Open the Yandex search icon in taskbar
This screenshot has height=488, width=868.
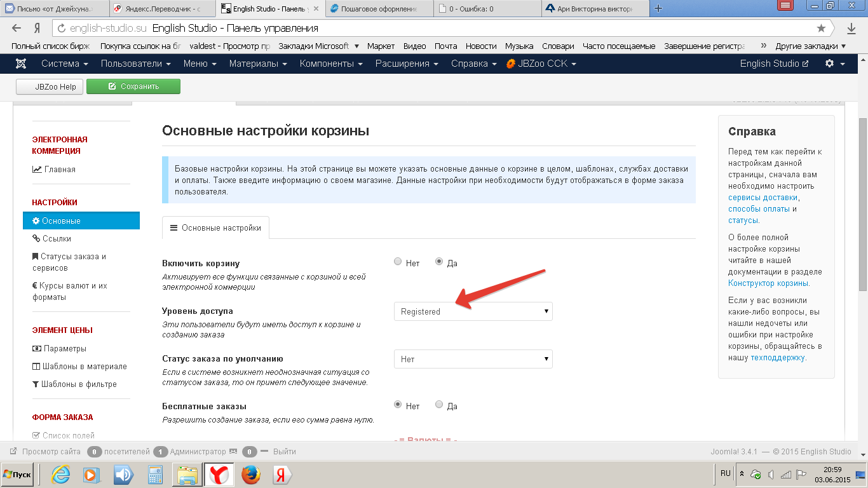click(x=283, y=475)
